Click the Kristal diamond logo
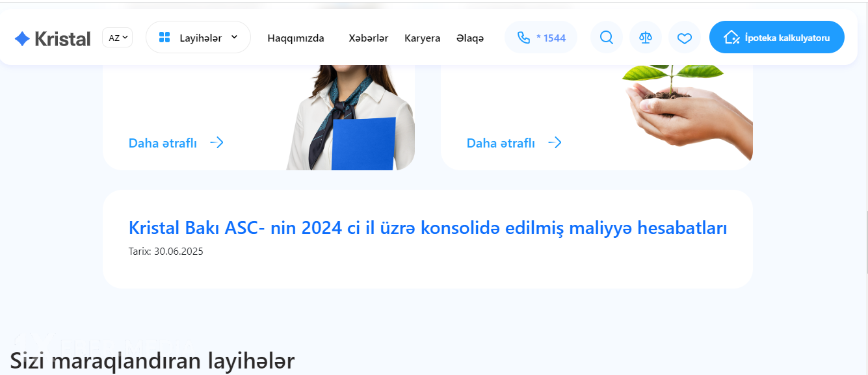 click(x=22, y=38)
